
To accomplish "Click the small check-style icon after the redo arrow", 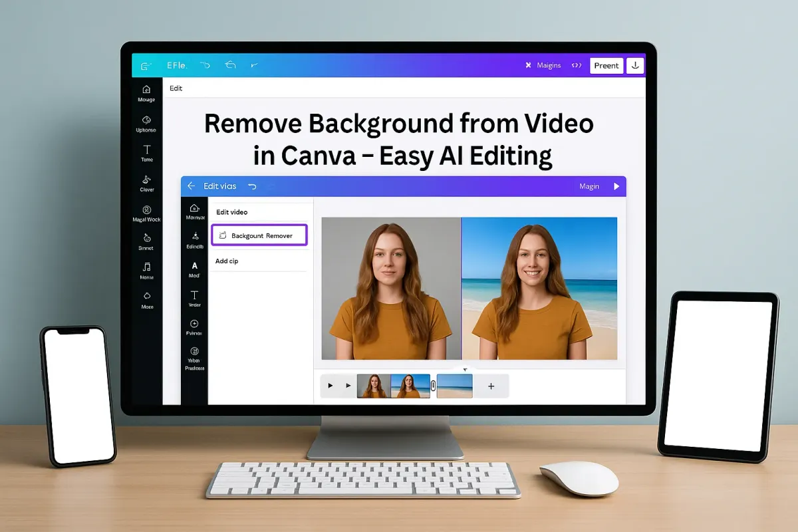I will [254, 65].
